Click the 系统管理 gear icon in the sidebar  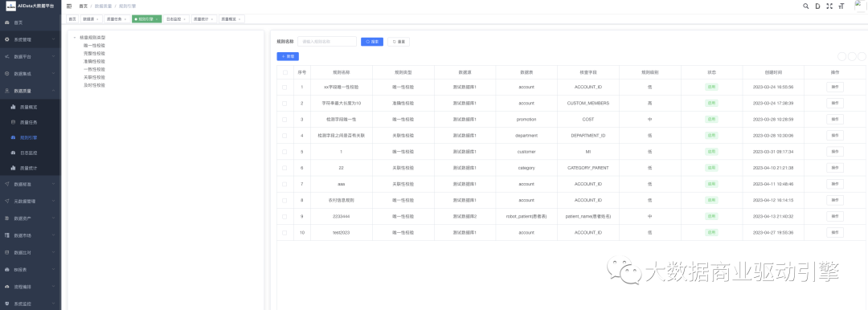pos(6,40)
